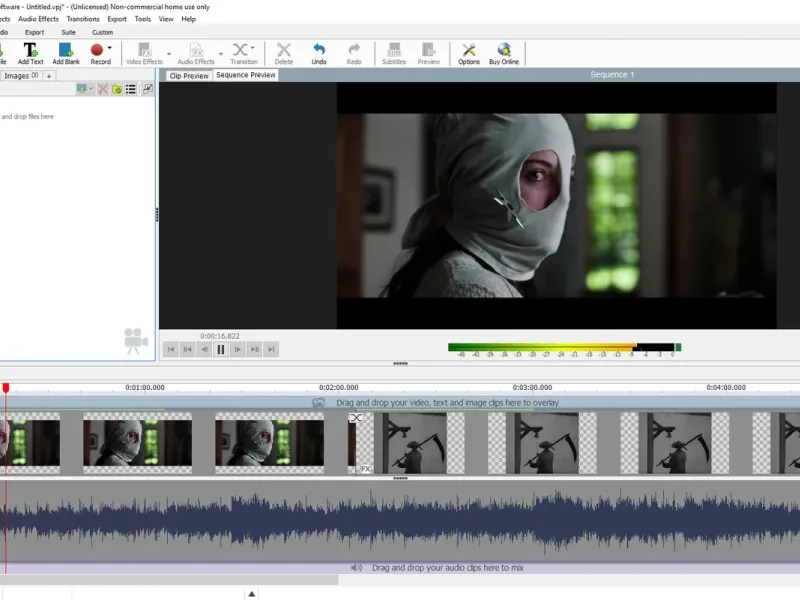The image size is (800, 600).
Task: Switch to the Sequence Preview tab
Action: pos(245,75)
